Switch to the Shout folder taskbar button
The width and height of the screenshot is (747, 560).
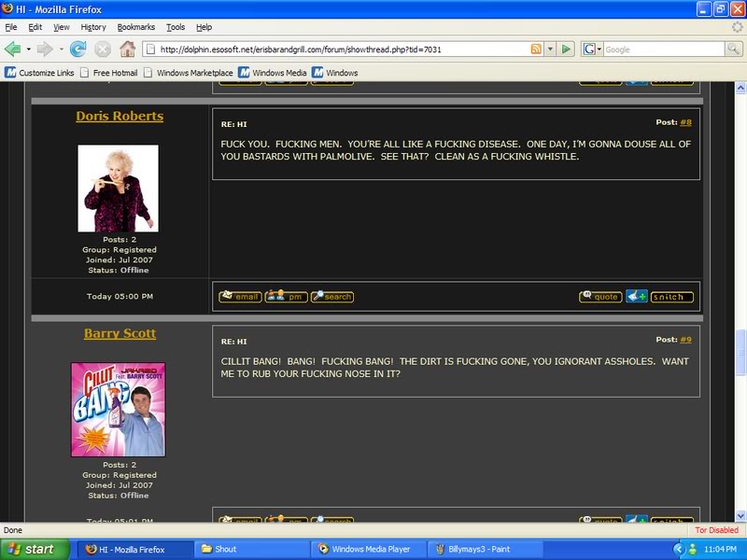(x=252, y=549)
